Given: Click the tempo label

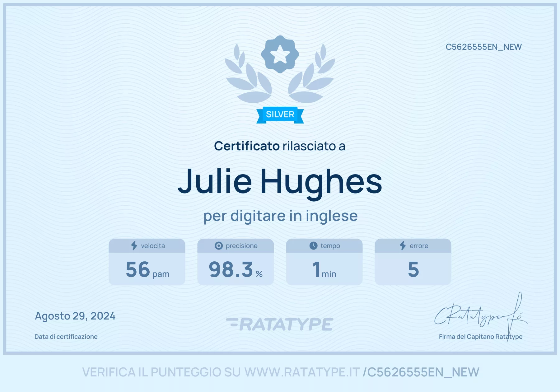Looking at the screenshot, I should pyautogui.click(x=330, y=246).
